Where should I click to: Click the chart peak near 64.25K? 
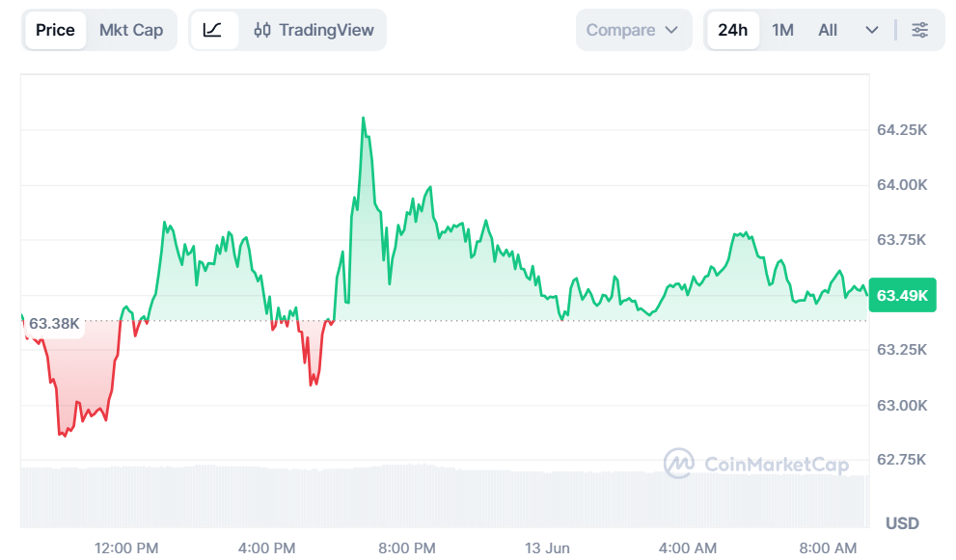[364, 118]
